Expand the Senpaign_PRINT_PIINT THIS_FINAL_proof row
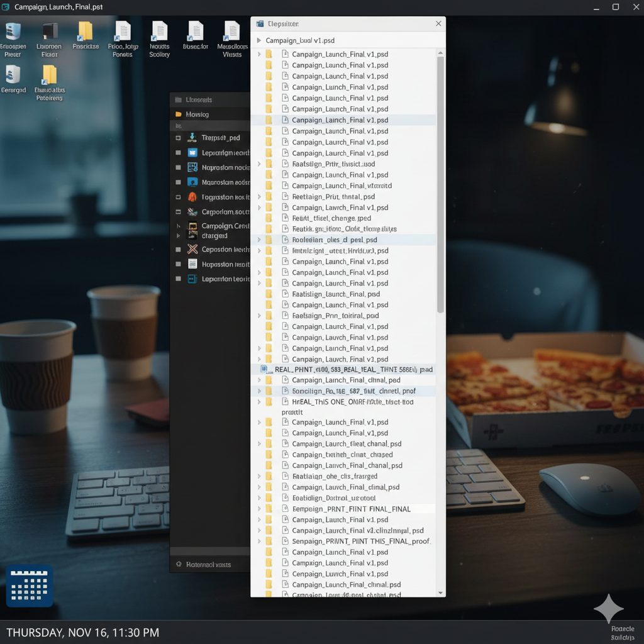This screenshot has width=644, height=644. (x=259, y=541)
